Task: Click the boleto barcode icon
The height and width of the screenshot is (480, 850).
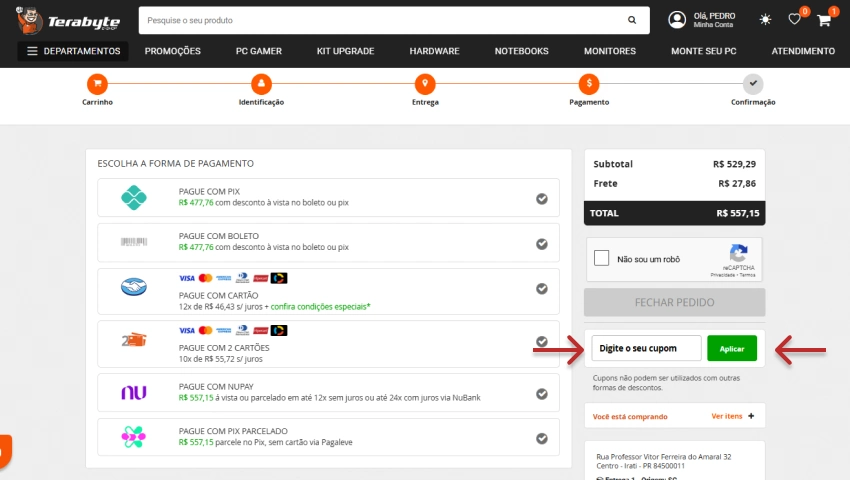Action: pos(134,242)
